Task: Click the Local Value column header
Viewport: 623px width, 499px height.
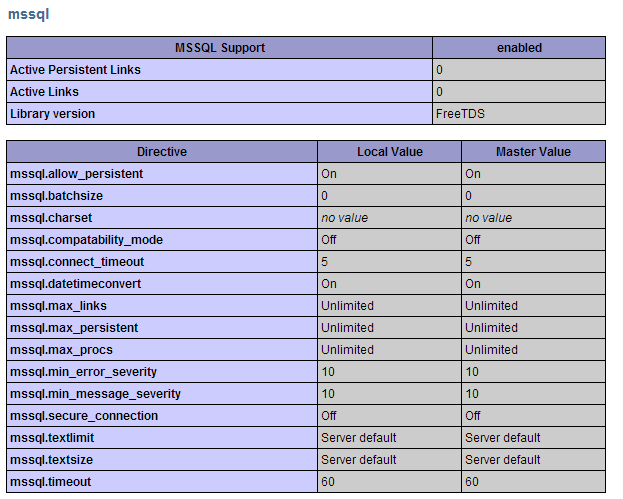Action: (x=390, y=152)
